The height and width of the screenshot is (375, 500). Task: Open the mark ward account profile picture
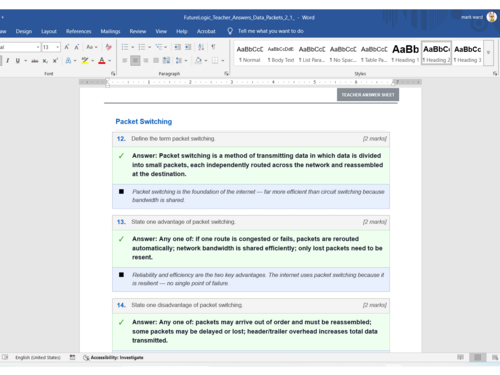(x=492, y=17)
